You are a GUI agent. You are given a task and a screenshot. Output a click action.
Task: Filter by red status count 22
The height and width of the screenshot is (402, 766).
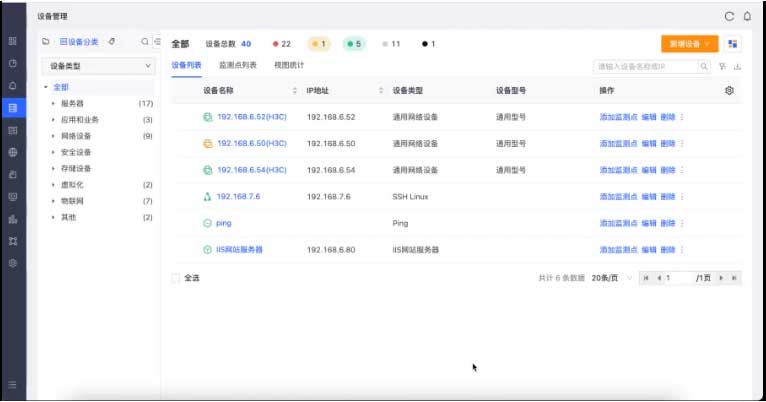point(281,44)
